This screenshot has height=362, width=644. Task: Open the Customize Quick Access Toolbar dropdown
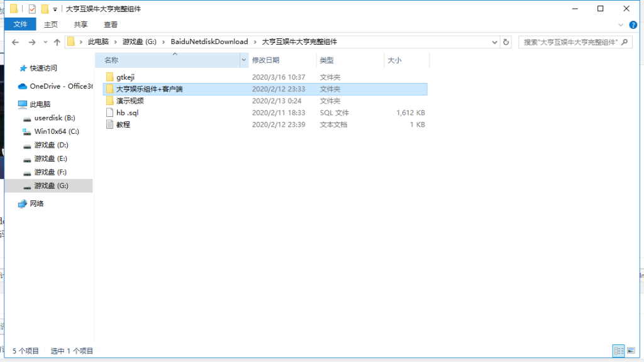(55, 9)
